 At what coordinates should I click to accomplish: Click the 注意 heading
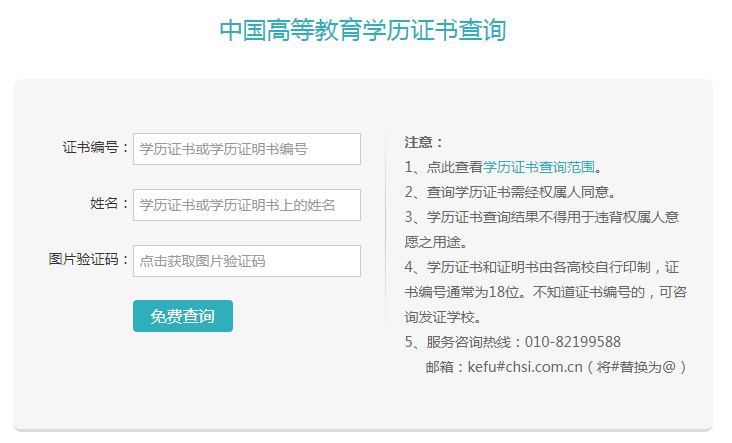[x=424, y=142]
